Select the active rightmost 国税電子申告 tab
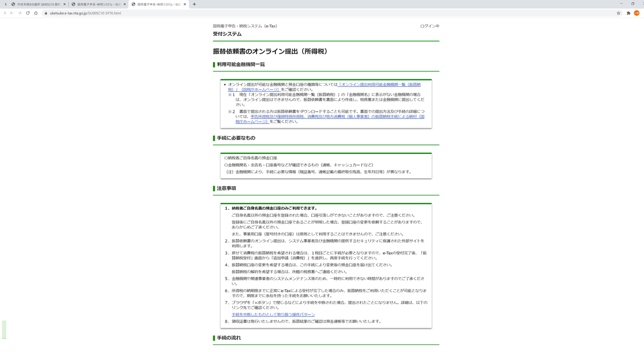This screenshot has height=352, width=644. [x=159, y=4]
